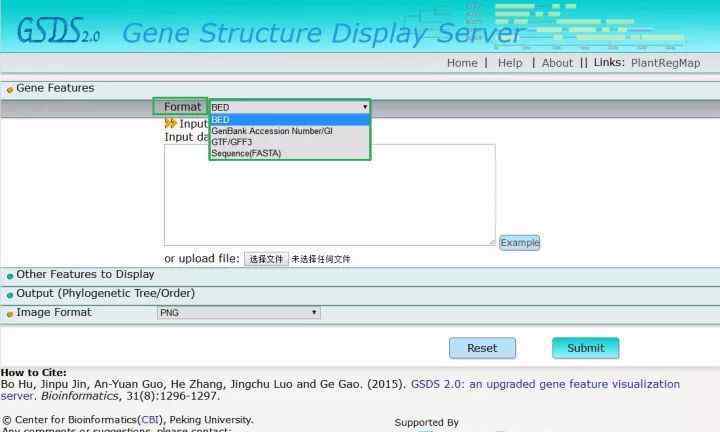This screenshot has height=432, width=720.
Task: Click the GSDS 2.0 logo
Action: [58, 31]
